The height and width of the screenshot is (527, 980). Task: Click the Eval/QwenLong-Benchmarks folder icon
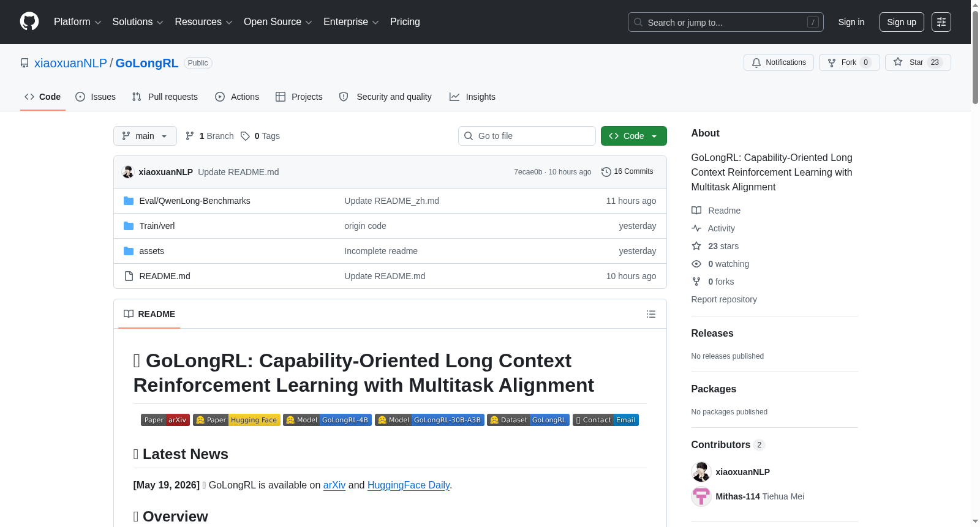[129, 201]
